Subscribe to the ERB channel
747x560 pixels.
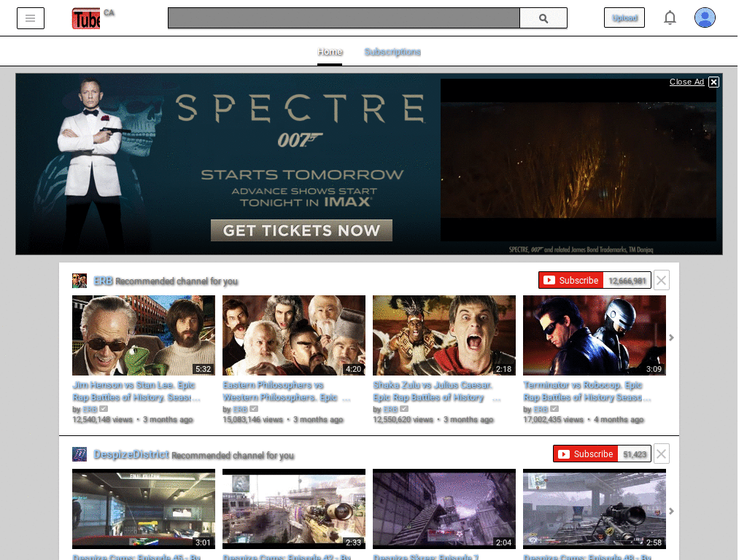(x=570, y=281)
